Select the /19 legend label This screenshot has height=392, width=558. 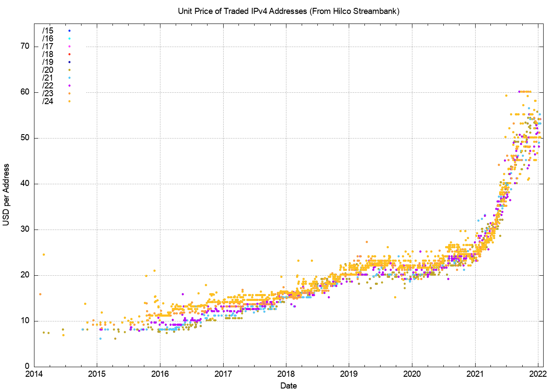pyautogui.click(x=48, y=62)
